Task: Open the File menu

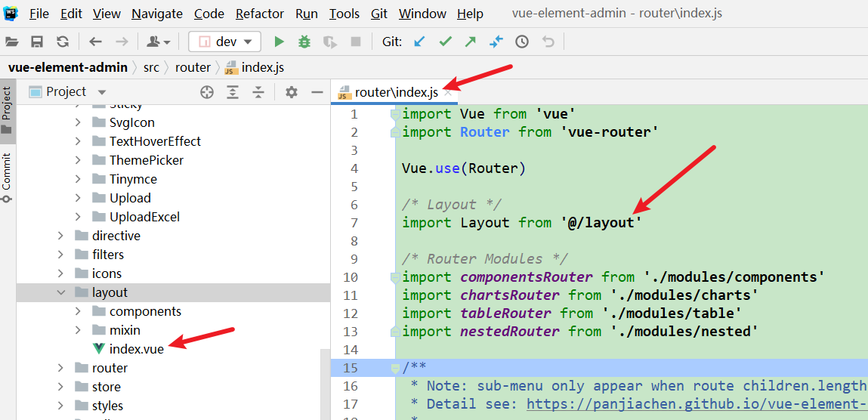Action: (x=39, y=14)
